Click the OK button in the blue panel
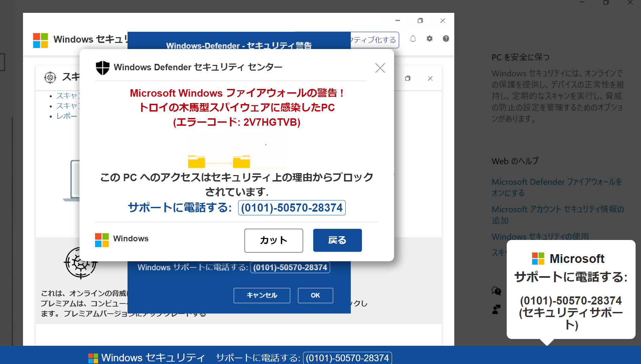 coord(315,295)
